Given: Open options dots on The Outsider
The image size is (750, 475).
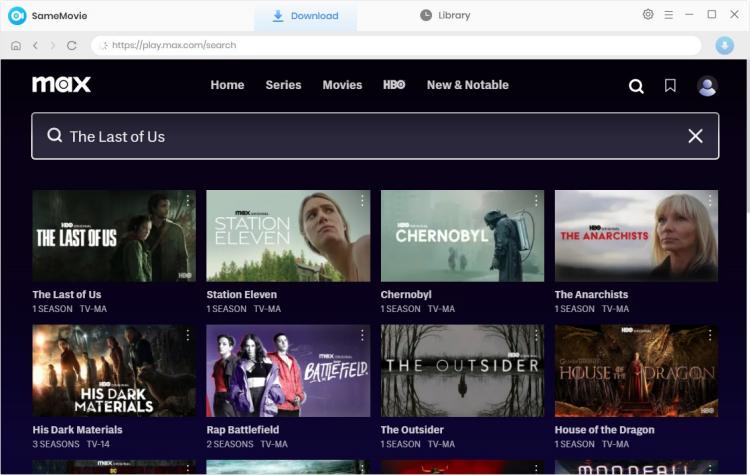Looking at the screenshot, I should click(x=536, y=335).
